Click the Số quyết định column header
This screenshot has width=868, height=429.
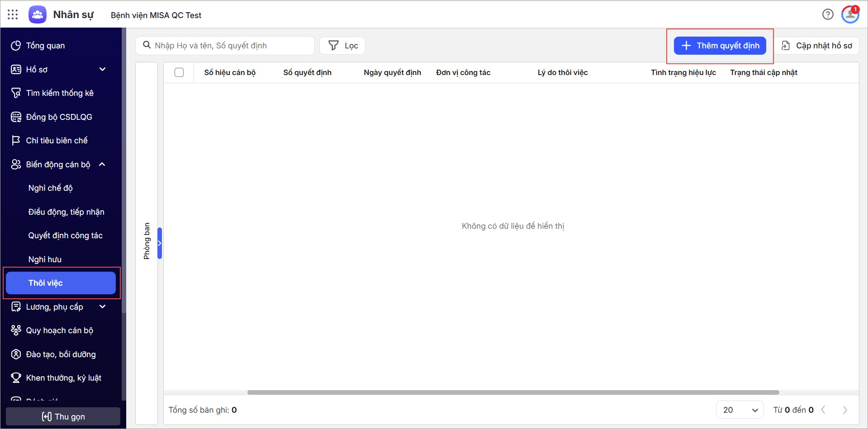pos(308,72)
